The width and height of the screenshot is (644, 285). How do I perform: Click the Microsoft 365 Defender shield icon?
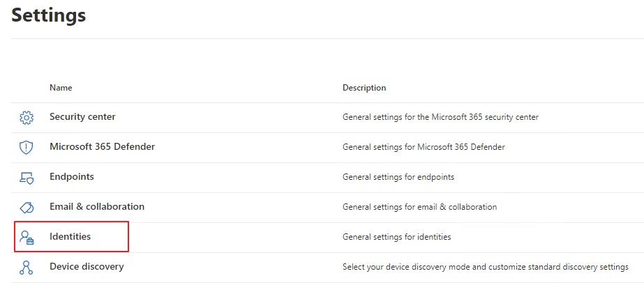point(27,148)
